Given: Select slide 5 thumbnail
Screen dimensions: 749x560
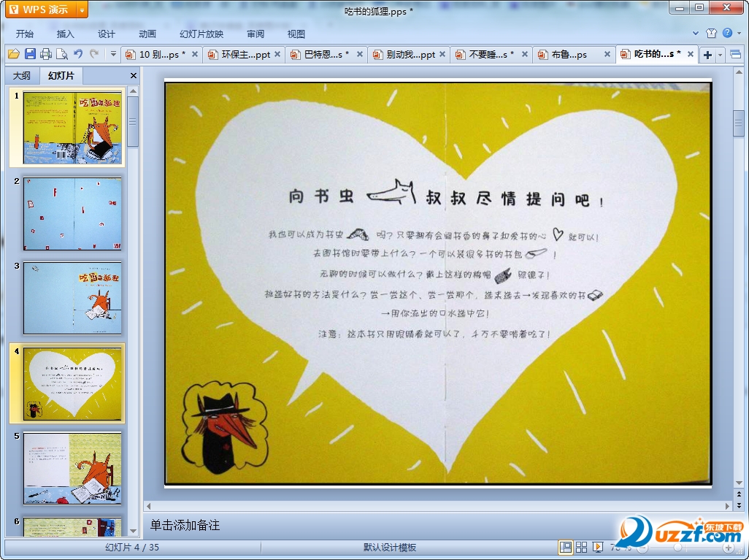Looking at the screenshot, I should pyautogui.click(x=72, y=468).
